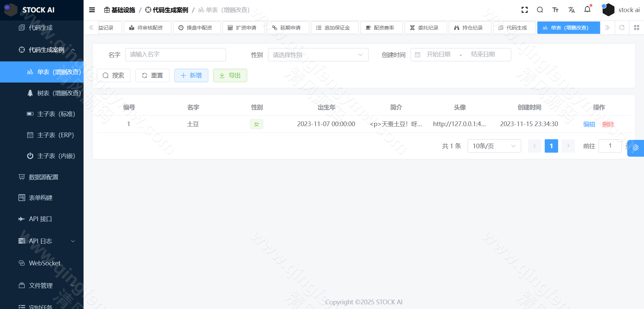The width and height of the screenshot is (644, 309).
Task: Open the 请选择性别 dropdown
Action: click(x=318, y=54)
